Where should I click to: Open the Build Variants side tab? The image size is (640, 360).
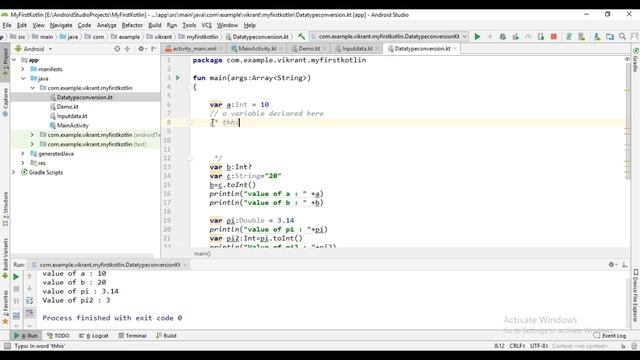click(5, 258)
